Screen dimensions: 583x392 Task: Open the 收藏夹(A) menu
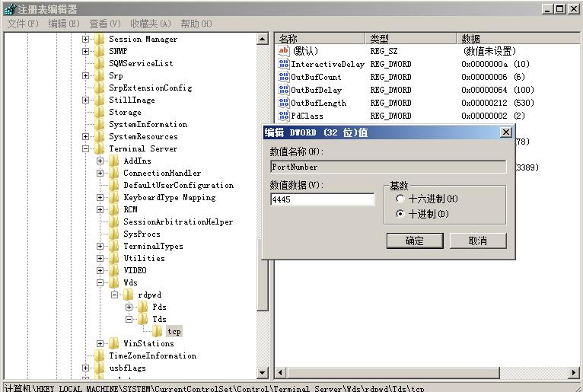coord(150,24)
